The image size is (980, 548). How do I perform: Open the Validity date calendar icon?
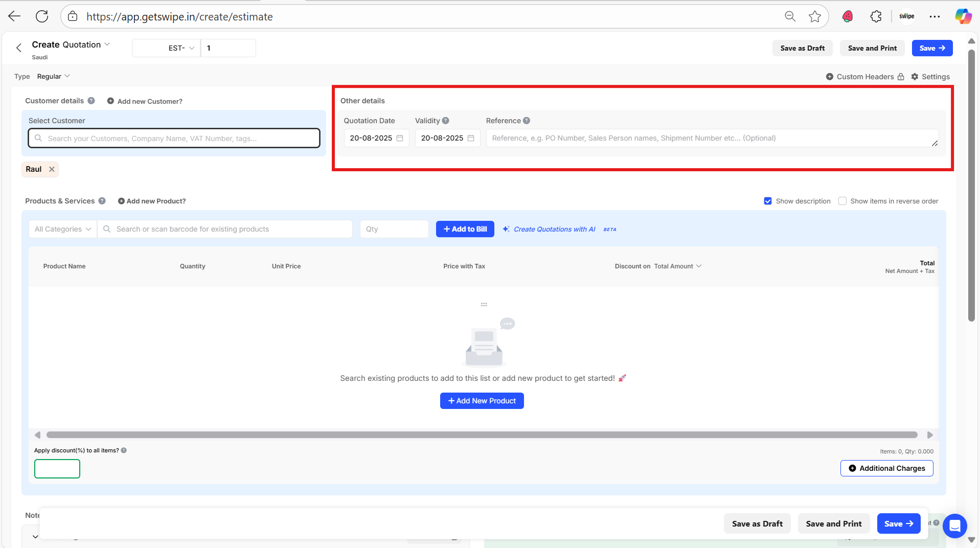click(471, 138)
